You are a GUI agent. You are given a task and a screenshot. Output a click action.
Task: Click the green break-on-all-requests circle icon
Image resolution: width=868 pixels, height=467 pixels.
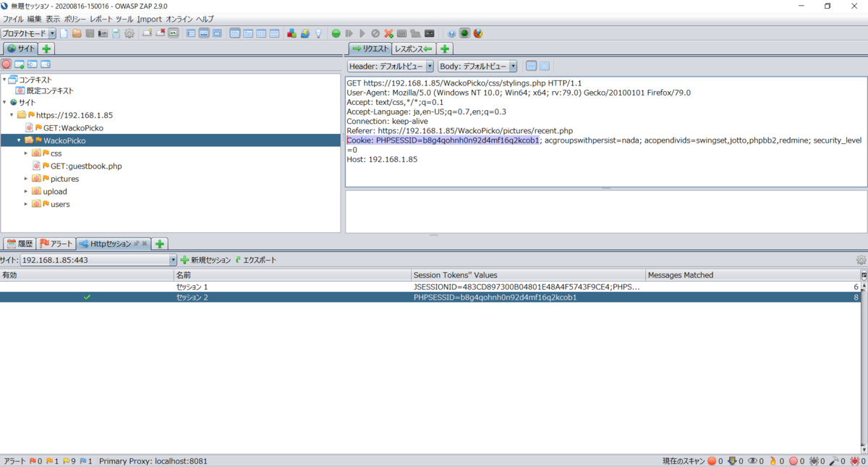click(x=336, y=33)
